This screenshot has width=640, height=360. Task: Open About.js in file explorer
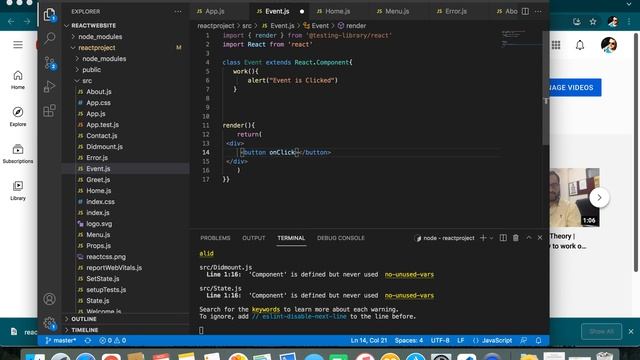pos(99,92)
